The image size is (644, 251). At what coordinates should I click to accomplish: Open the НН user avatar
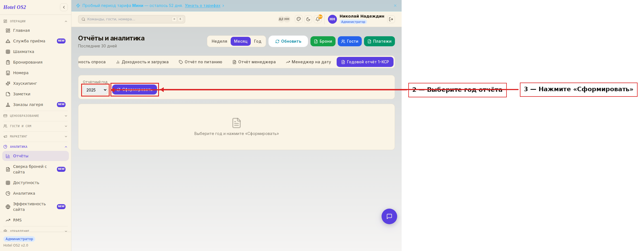coord(332,19)
